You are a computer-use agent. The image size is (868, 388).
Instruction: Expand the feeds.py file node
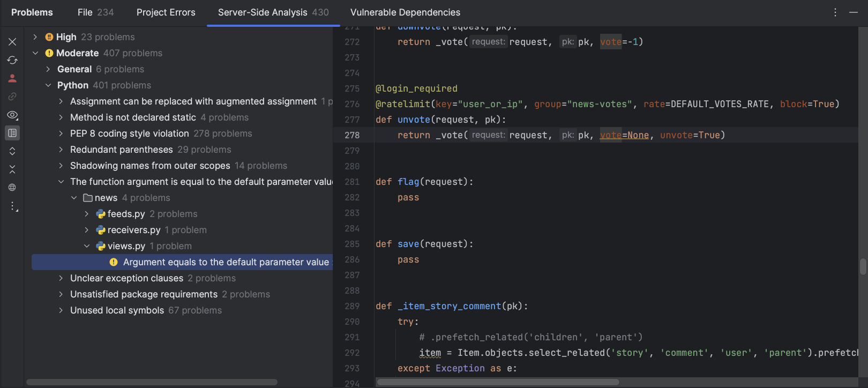pos(87,214)
